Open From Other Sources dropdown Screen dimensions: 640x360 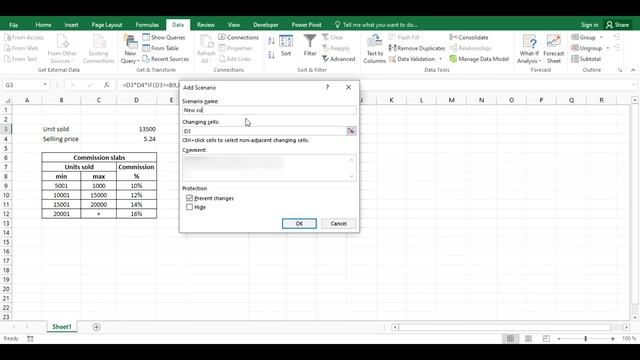(62, 49)
